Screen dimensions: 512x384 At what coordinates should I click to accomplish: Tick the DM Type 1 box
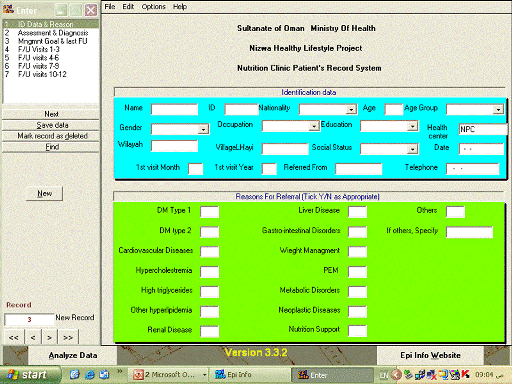209,211
